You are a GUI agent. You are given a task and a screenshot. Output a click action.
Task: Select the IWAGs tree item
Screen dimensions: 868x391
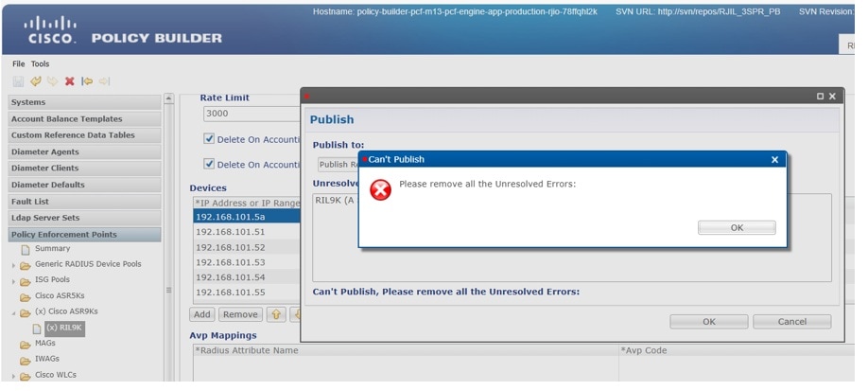pos(47,359)
